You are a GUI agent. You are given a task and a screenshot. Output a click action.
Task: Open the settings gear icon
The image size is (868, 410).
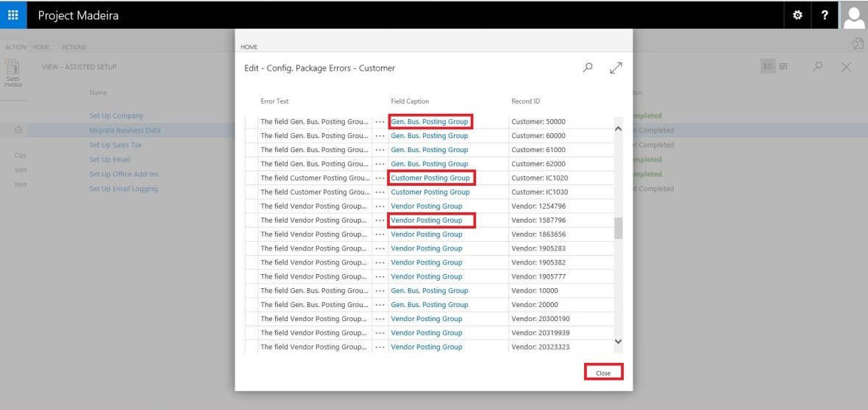(797, 15)
